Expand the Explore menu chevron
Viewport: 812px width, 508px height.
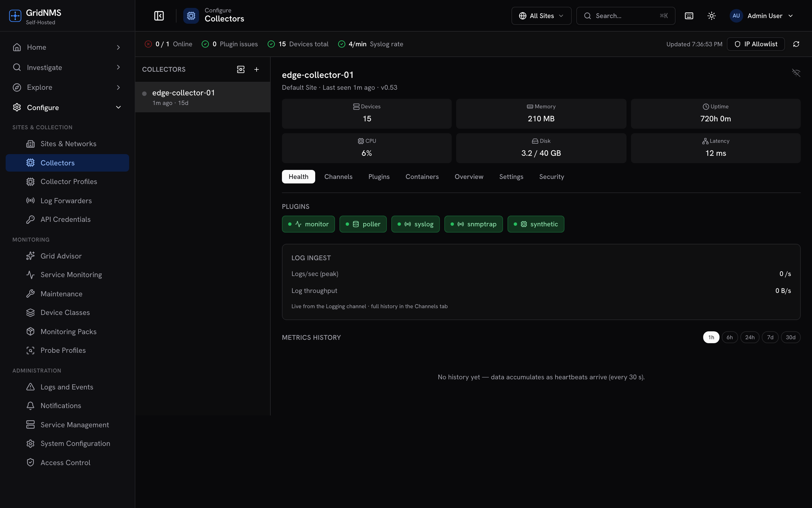point(118,87)
